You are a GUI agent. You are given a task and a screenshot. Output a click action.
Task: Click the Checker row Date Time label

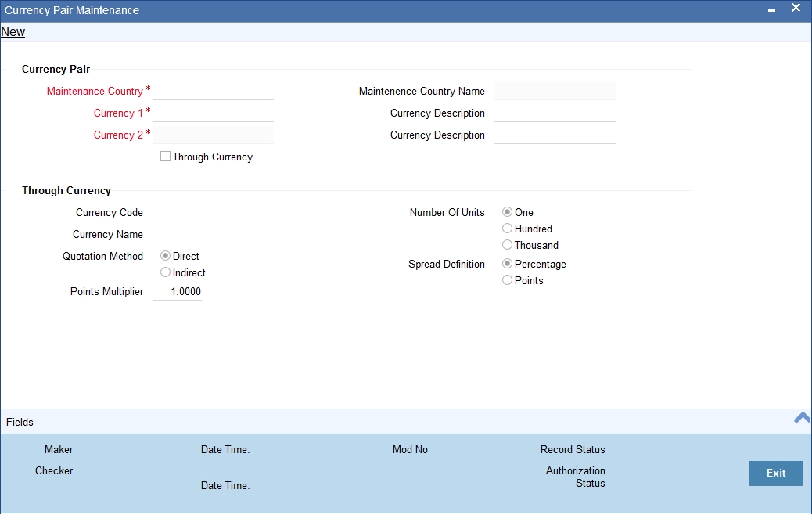[x=225, y=485]
